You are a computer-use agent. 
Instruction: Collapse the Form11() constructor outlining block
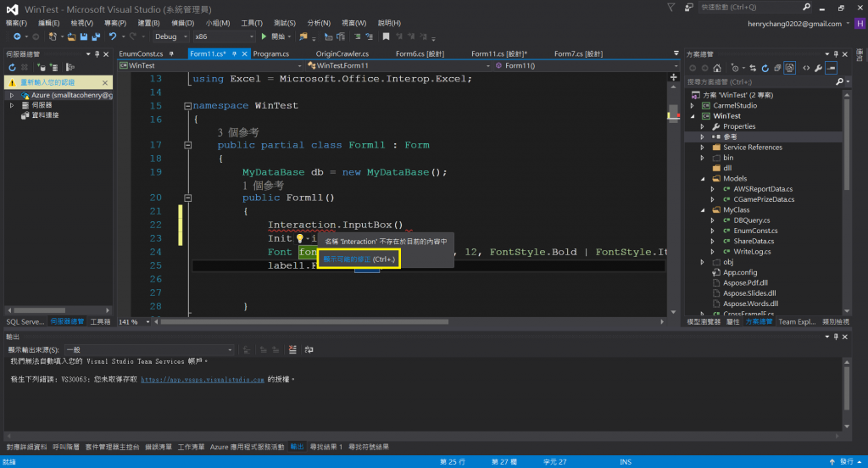pos(187,198)
